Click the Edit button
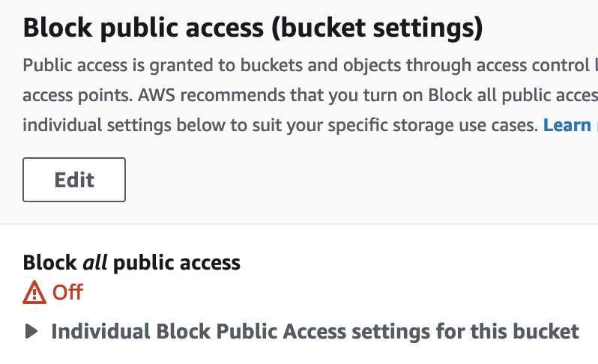Viewport: 598px width, 364px height. tap(74, 180)
